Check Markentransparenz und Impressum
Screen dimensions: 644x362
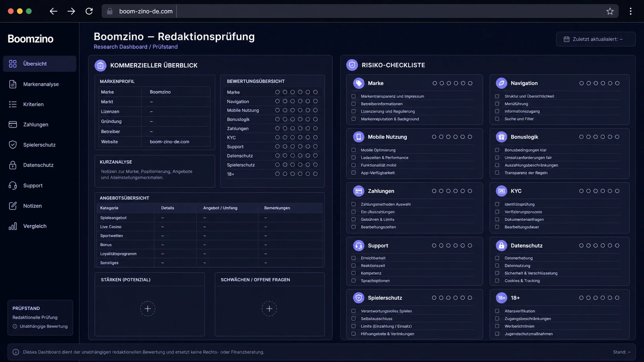[x=354, y=96]
